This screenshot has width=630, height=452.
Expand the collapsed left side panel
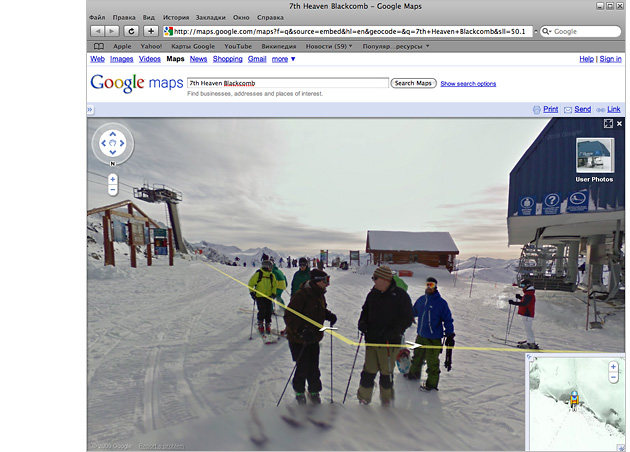[x=90, y=108]
